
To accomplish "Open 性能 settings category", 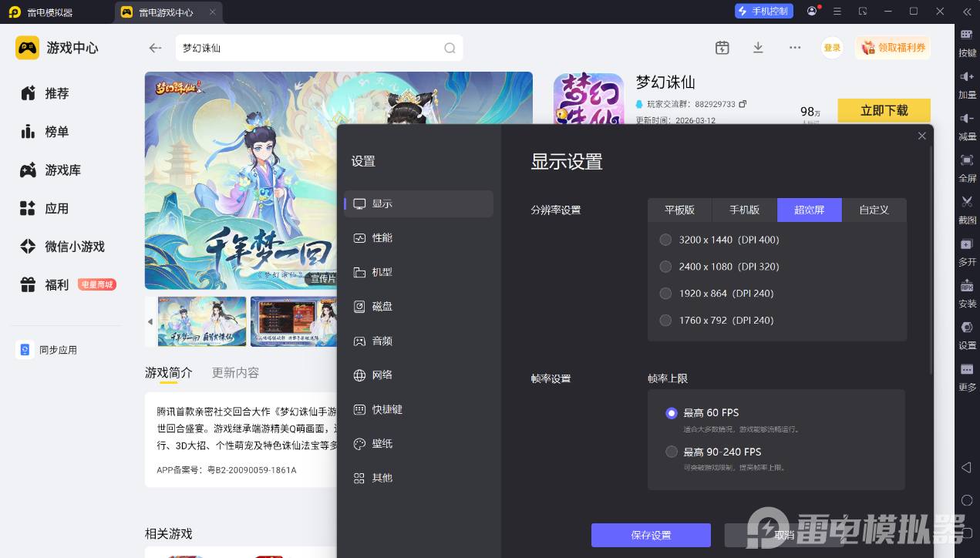I will (419, 238).
